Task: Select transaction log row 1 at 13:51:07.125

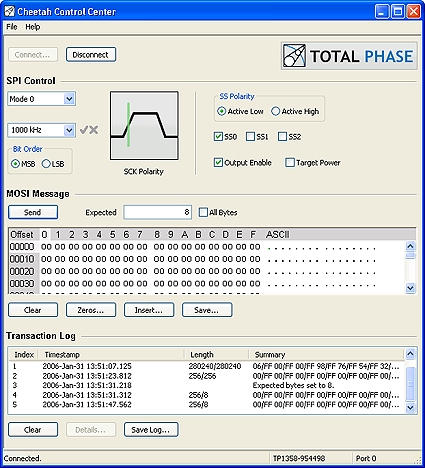Action: tap(206, 366)
